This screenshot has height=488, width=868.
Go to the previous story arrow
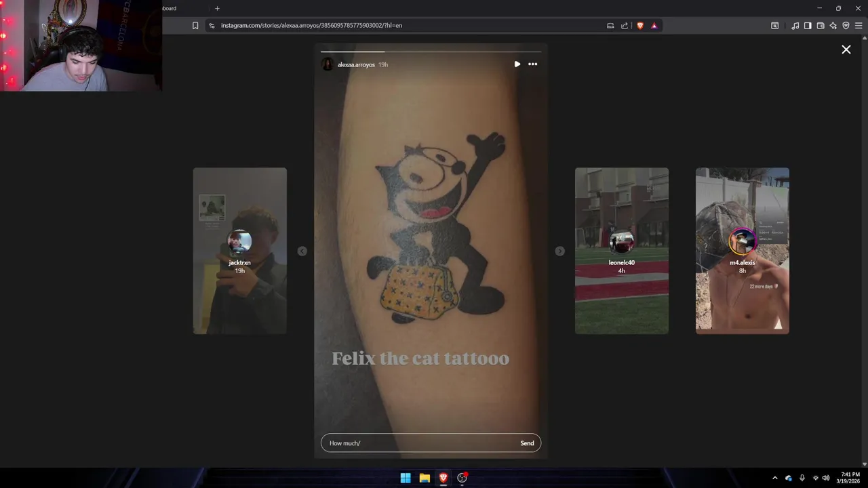[302, 251]
